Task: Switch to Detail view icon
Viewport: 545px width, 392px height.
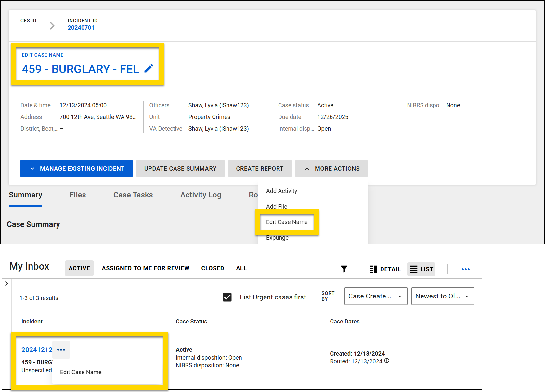Action: [385, 269]
